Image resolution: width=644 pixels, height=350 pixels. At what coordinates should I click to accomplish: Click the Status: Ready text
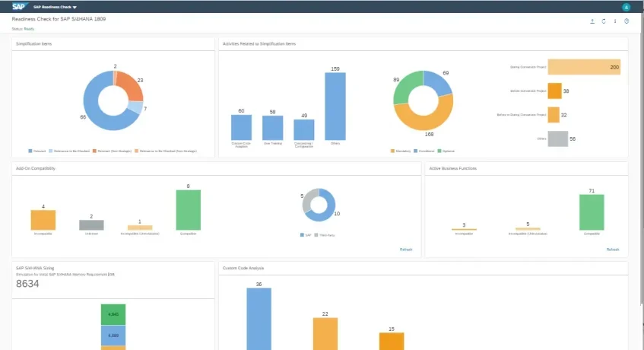click(x=23, y=29)
